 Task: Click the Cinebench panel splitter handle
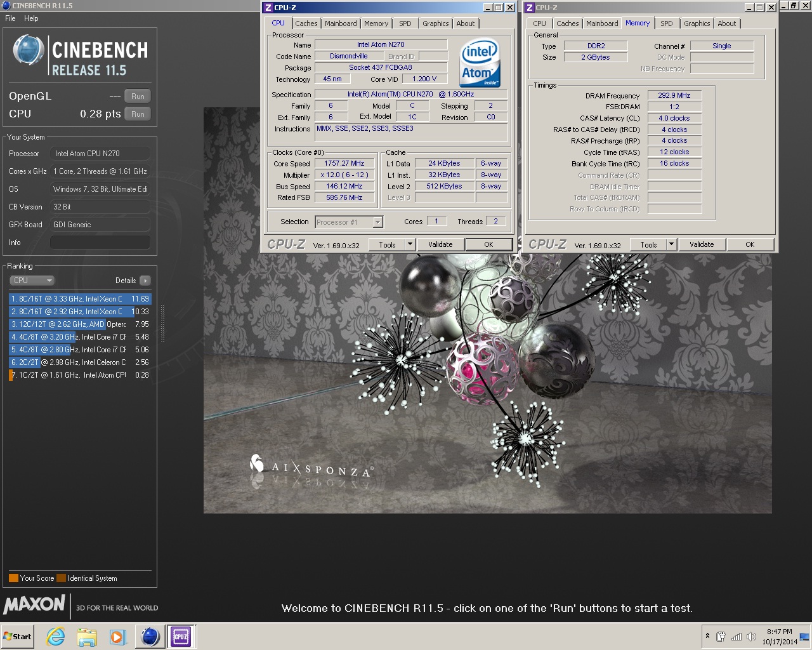[163, 324]
